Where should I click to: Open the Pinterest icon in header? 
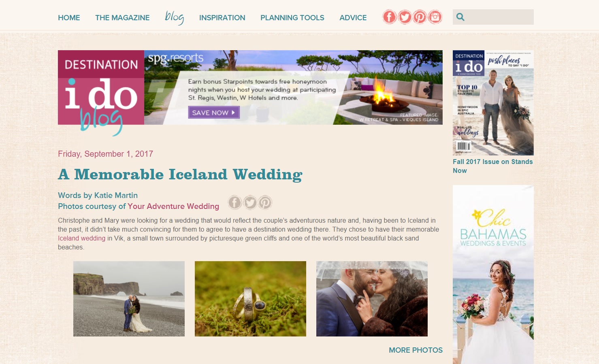pyautogui.click(x=420, y=17)
